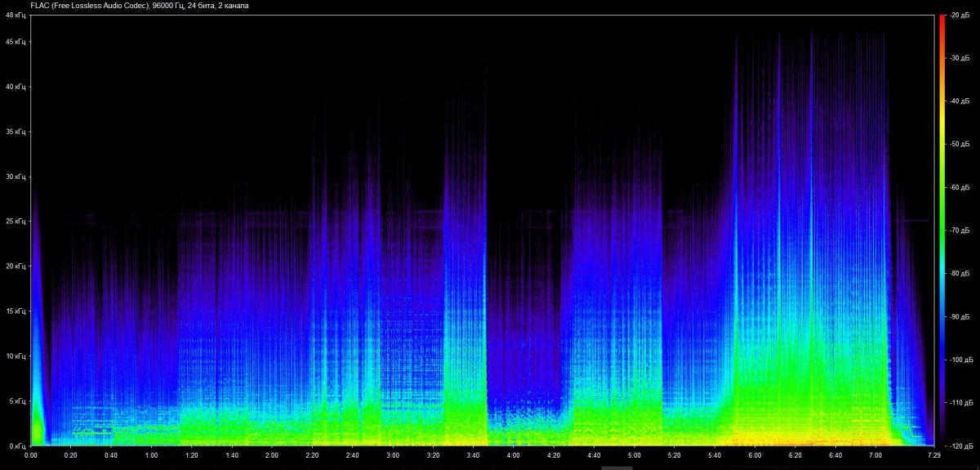Click the -70 дБ level scale label
980x470 pixels.
(960, 231)
